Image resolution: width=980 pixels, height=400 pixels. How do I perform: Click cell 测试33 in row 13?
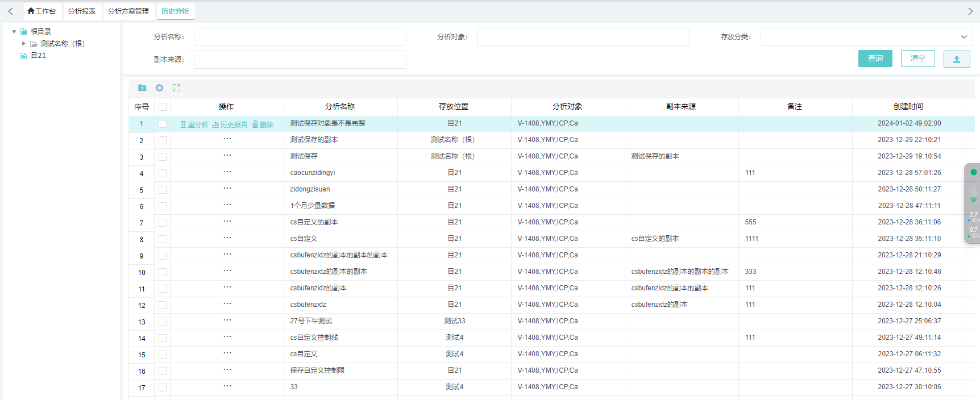click(x=455, y=321)
